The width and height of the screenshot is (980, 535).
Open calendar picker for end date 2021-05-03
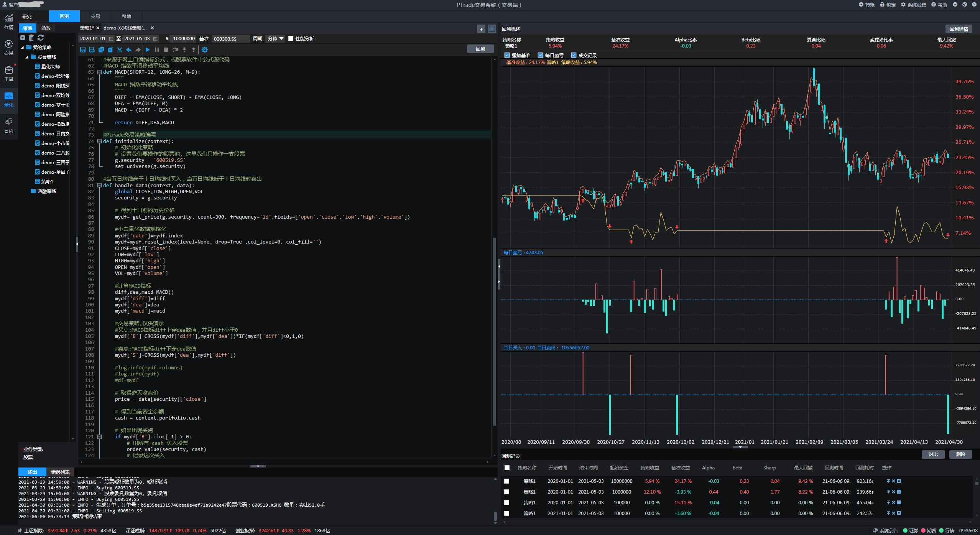155,39
